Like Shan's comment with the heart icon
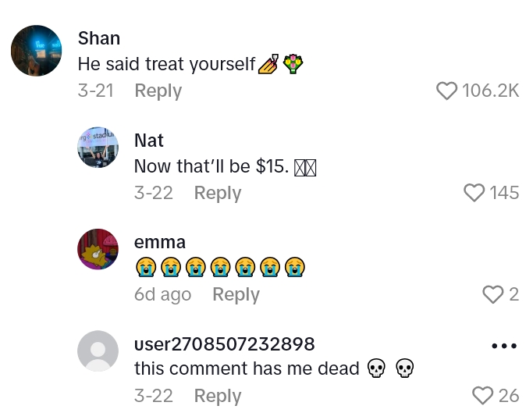 [x=446, y=91]
